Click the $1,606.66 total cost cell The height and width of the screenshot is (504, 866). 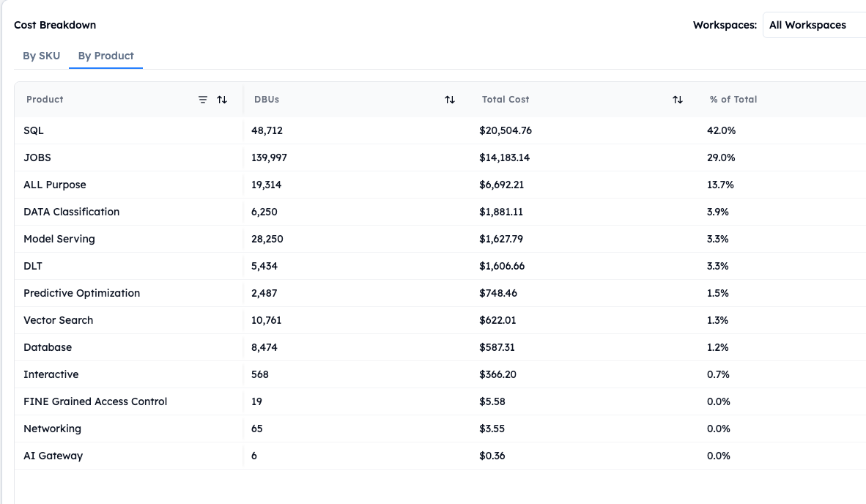(x=502, y=266)
